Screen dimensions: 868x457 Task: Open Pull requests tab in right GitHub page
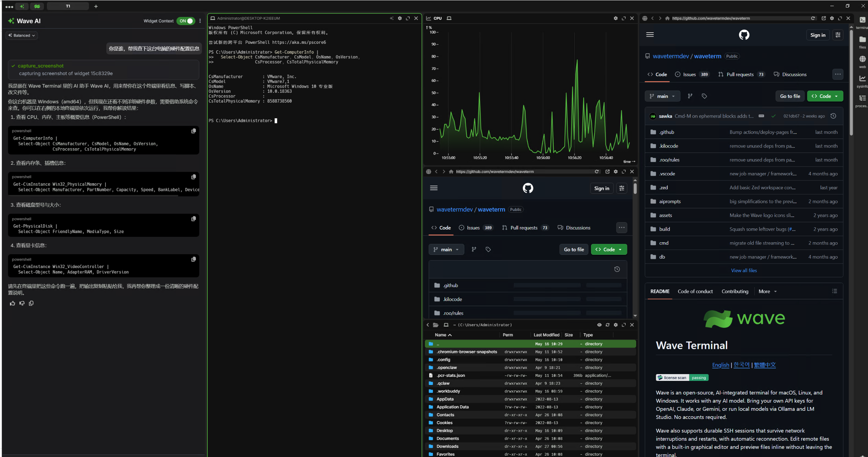pyautogui.click(x=741, y=74)
